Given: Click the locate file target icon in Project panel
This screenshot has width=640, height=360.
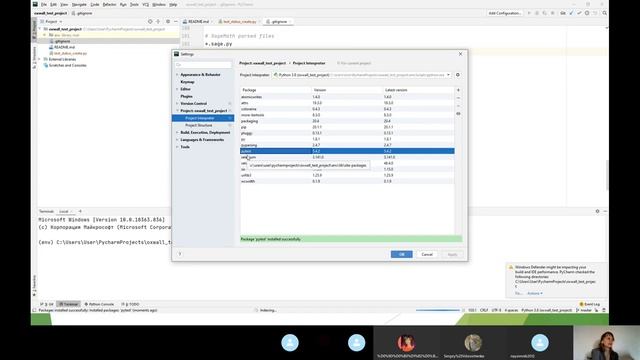Looking at the screenshot, I should tap(150, 22).
